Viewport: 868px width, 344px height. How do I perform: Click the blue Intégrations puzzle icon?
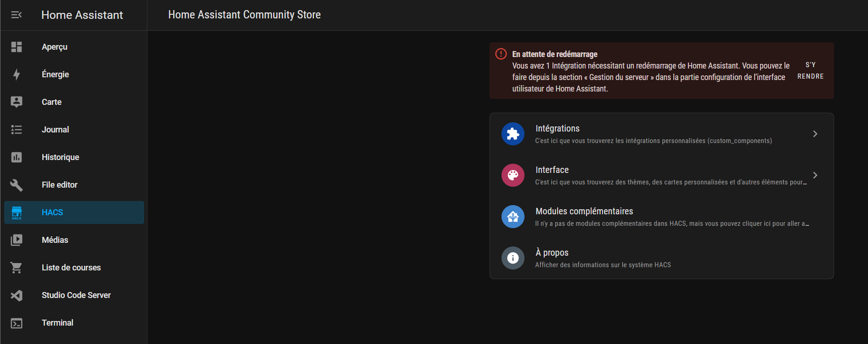(x=513, y=134)
